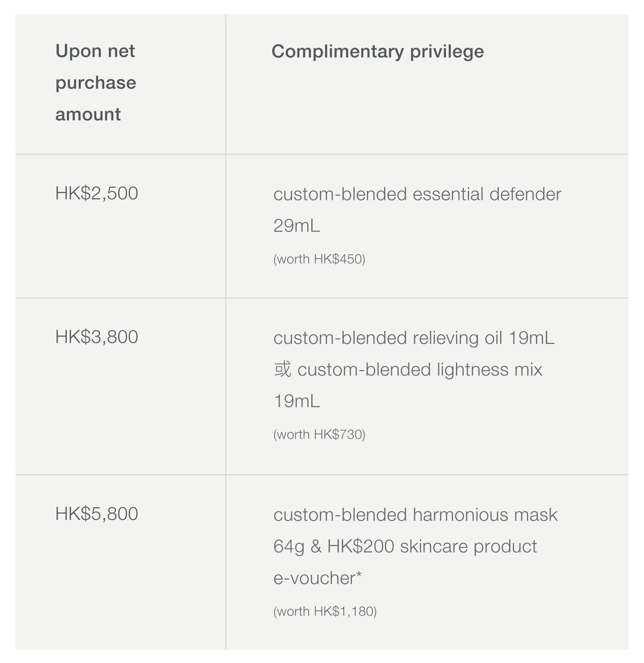Click the 29mL volume text
The width and height of the screenshot is (644, 663).
pyautogui.click(x=297, y=226)
